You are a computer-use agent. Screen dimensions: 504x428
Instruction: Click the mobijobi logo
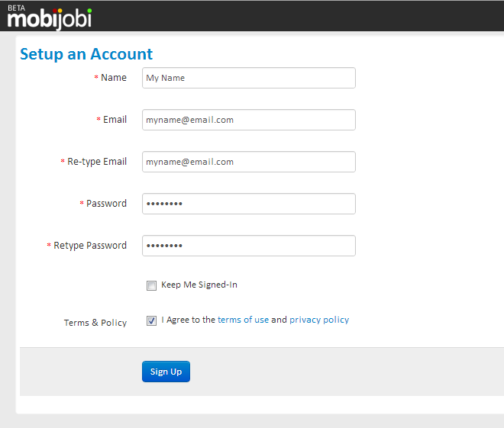coord(50,18)
